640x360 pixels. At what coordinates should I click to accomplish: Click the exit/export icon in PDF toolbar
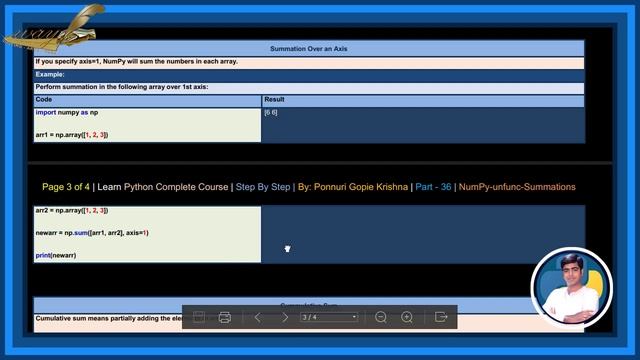pyautogui.click(x=441, y=317)
